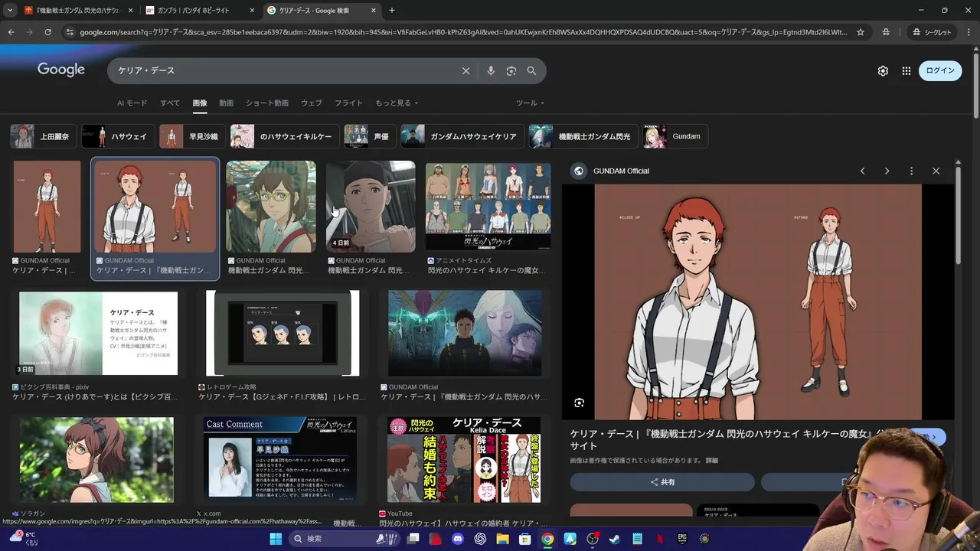This screenshot has width=980, height=551.
Task: Click the ログイン button
Action: [x=940, y=70]
